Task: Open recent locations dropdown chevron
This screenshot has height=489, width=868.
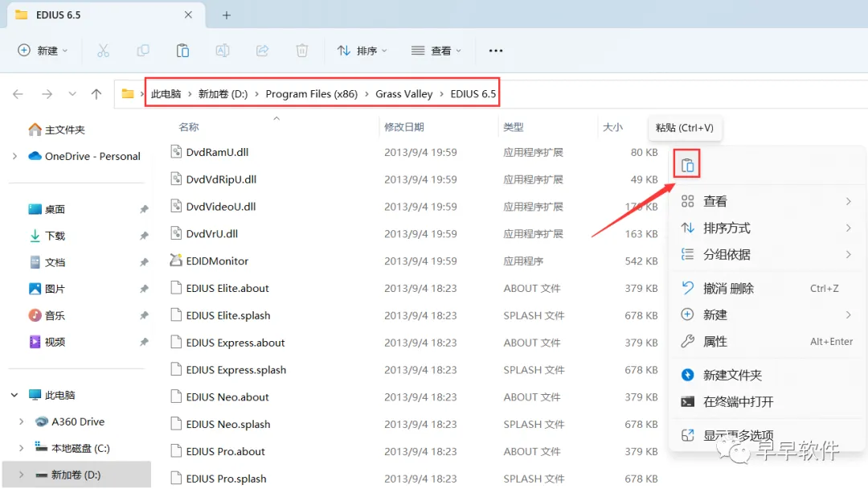Action: point(72,93)
